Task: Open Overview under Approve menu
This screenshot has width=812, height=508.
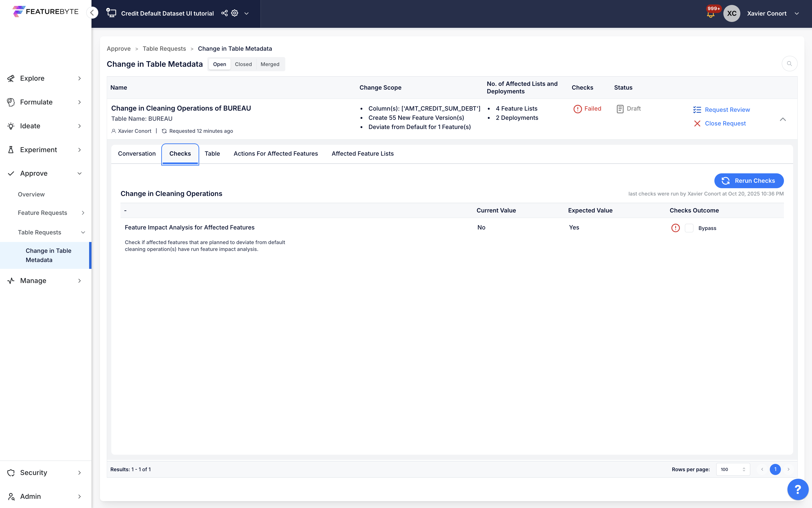Action: tap(31, 194)
